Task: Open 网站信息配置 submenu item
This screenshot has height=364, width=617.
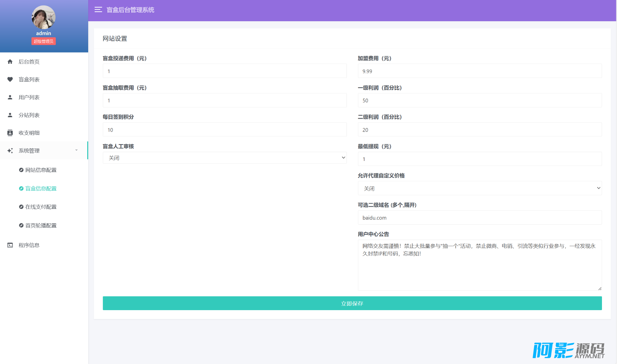Action: (41, 170)
